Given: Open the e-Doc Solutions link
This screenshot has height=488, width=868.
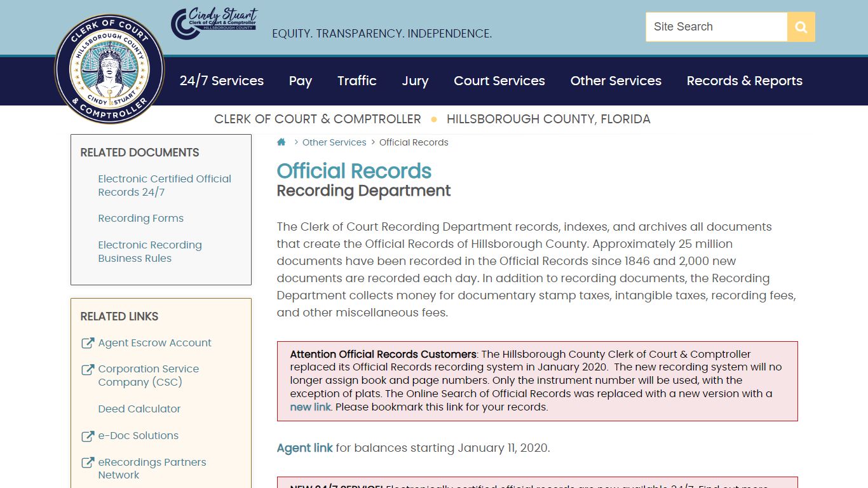Looking at the screenshot, I should click(x=139, y=435).
